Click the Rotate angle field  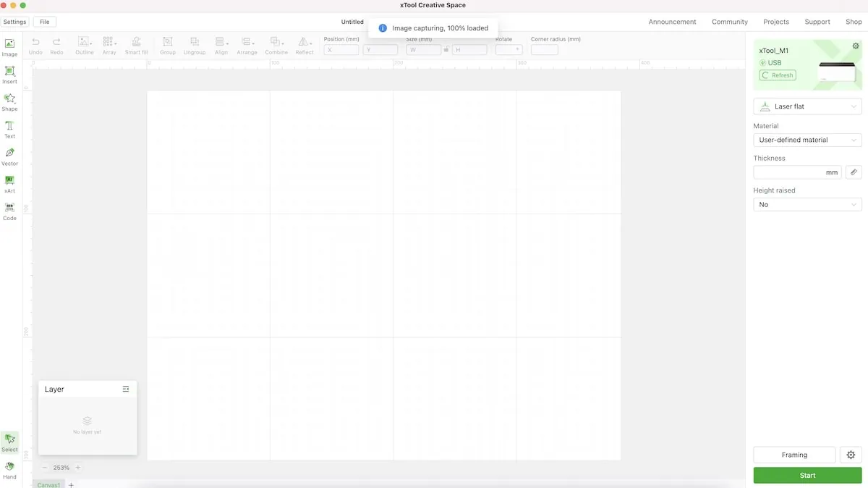(509, 50)
